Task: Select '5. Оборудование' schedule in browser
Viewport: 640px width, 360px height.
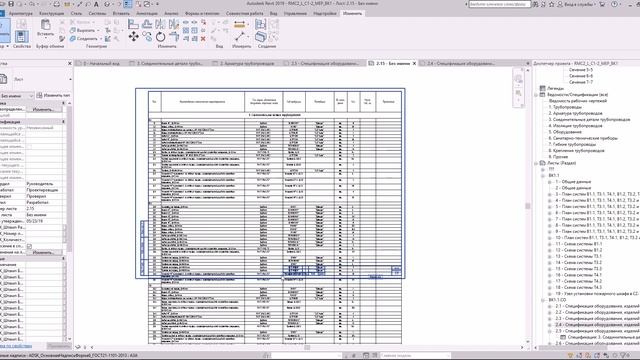Action: 565,132
